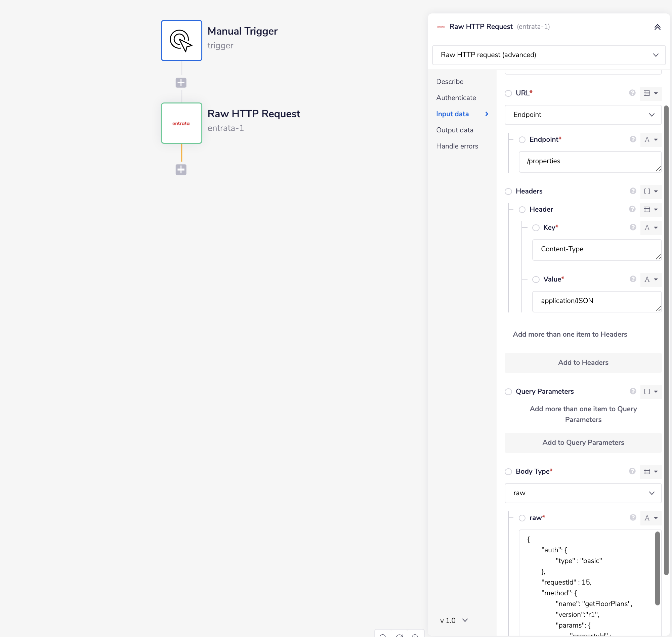Open help icon next to Headers

[633, 191]
